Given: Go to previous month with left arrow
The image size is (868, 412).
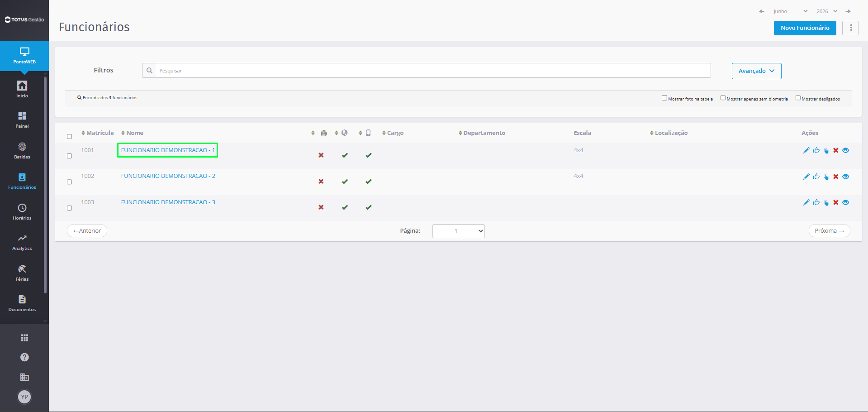Looking at the screenshot, I should pos(762,11).
